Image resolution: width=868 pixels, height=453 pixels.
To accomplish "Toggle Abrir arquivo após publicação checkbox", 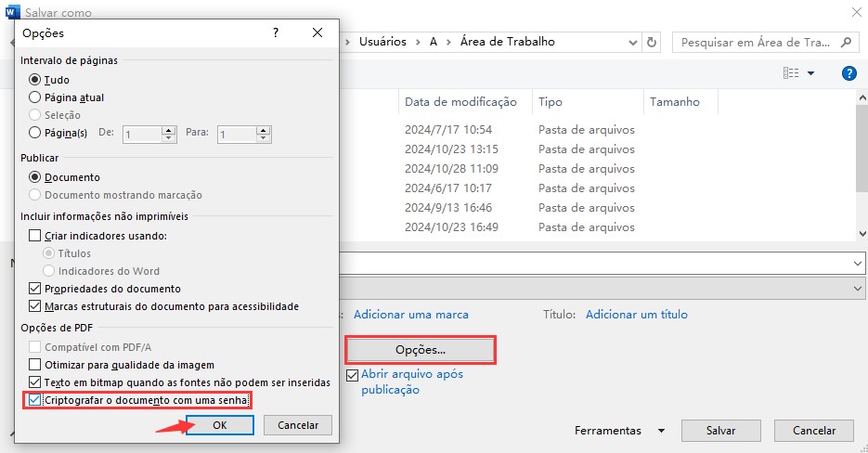I will [x=352, y=375].
